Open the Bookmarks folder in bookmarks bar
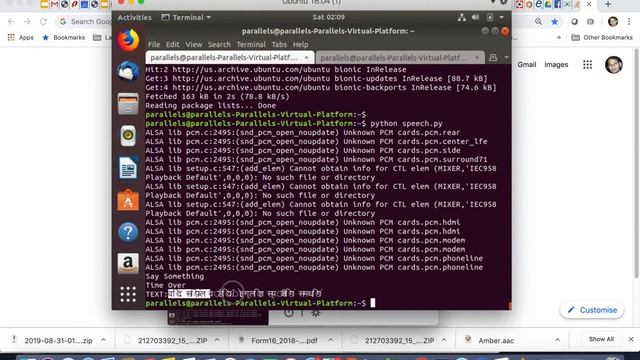 [64, 38]
